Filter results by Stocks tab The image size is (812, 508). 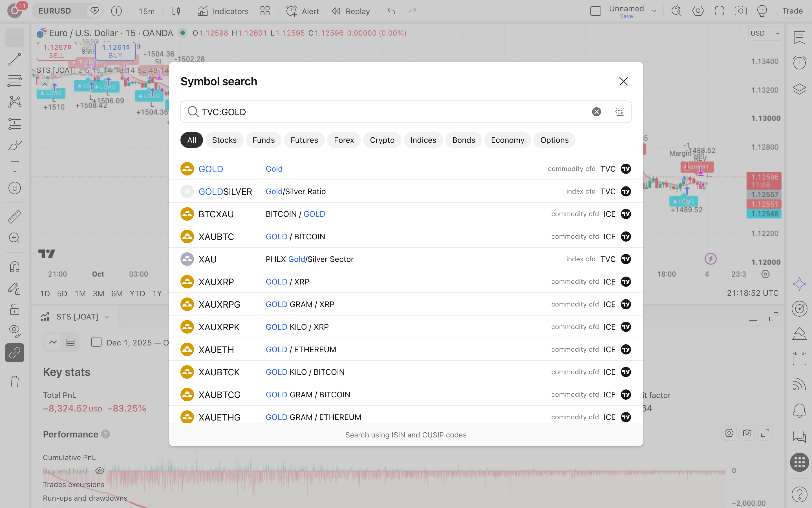[x=224, y=140]
